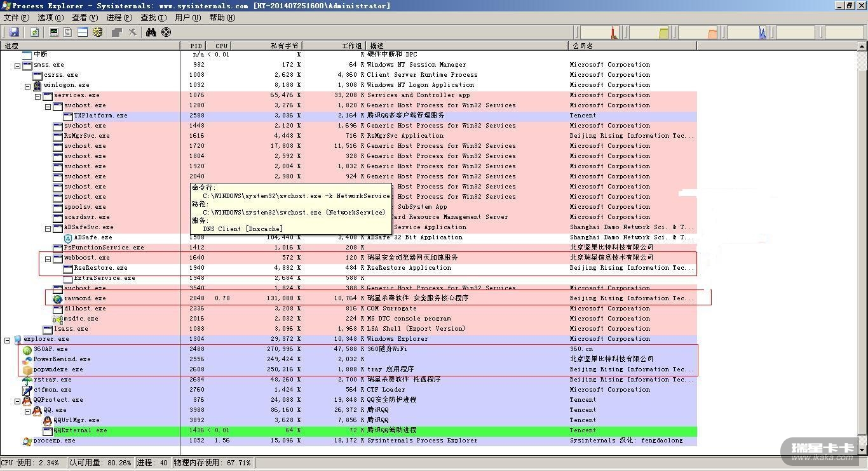Image resolution: width=868 pixels, height=471 pixels.
Task: Click the rstray.exe umbrella icon
Action: (27, 380)
